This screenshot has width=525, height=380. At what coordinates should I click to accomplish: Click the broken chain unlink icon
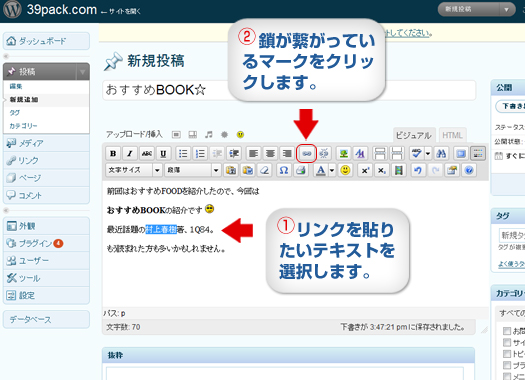(324, 153)
